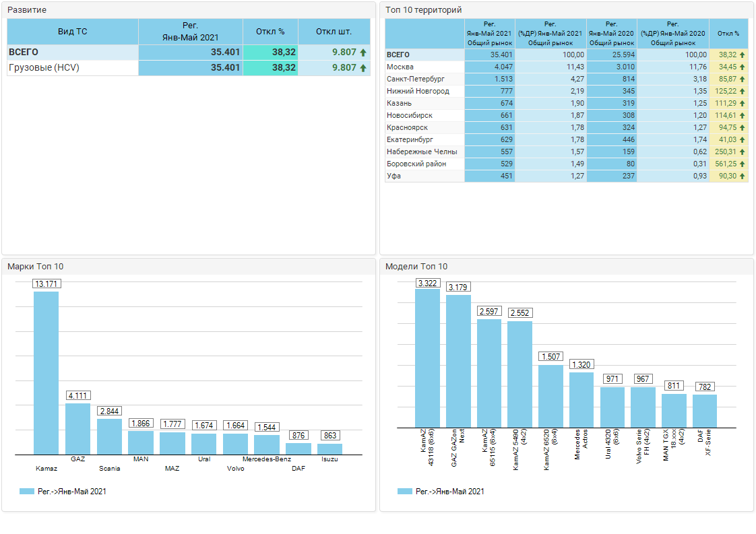Select the KamAZ 43118 bar labeled 3.322
This screenshot has height=534, width=756.
(427, 358)
